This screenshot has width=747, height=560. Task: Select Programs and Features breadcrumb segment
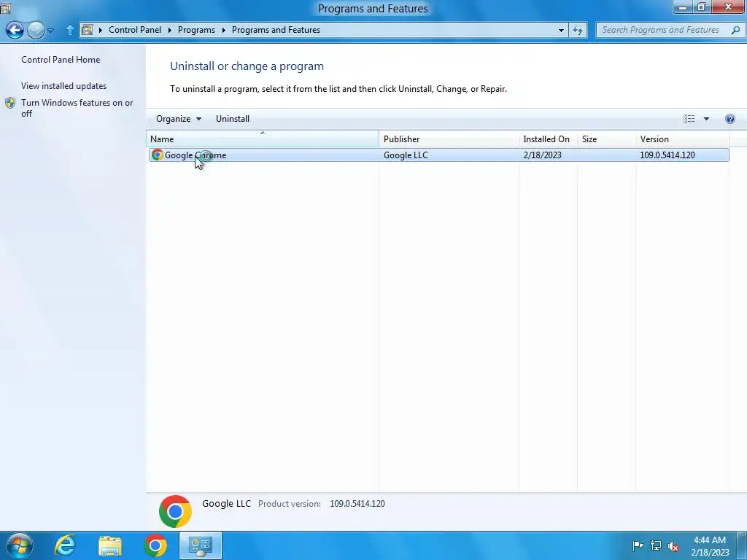tap(276, 29)
